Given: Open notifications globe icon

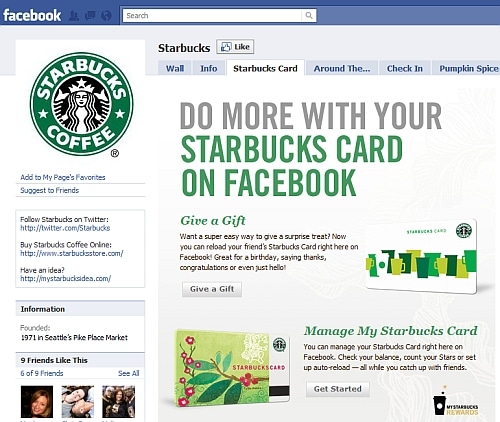Looking at the screenshot, I should [x=106, y=16].
